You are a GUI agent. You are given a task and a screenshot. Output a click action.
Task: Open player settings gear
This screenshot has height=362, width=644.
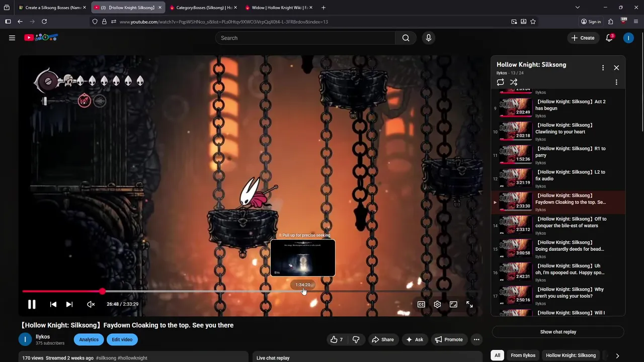pos(437,304)
